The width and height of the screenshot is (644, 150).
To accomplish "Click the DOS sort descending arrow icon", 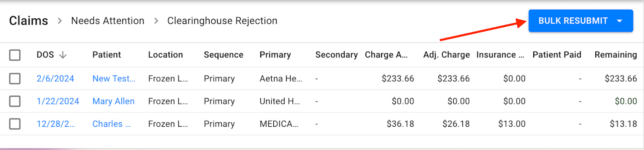I will tap(63, 55).
